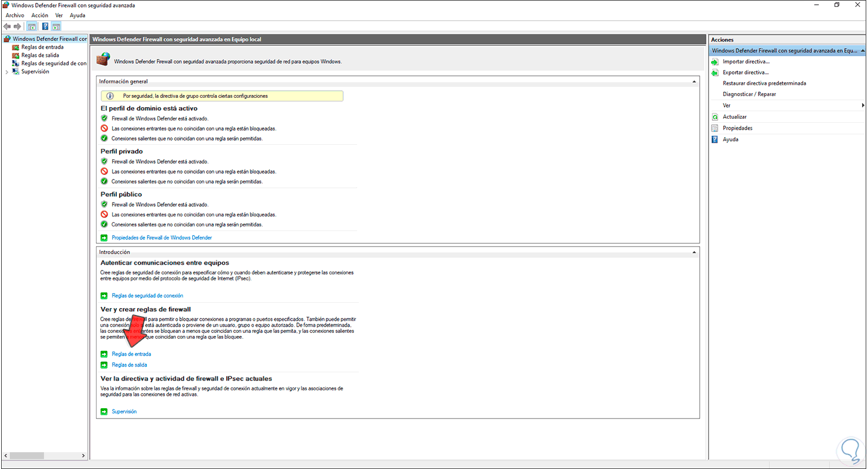Image resolution: width=868 pixels, height=469 pixels.
Task: Open the Acción menu
Action: [x=40, y=16]
